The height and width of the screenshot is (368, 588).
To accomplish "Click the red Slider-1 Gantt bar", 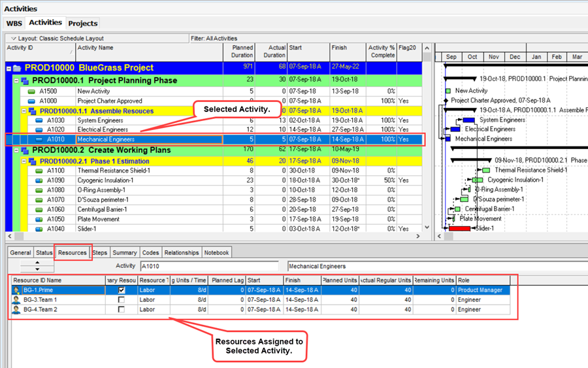I will click(x=459, y=229).
